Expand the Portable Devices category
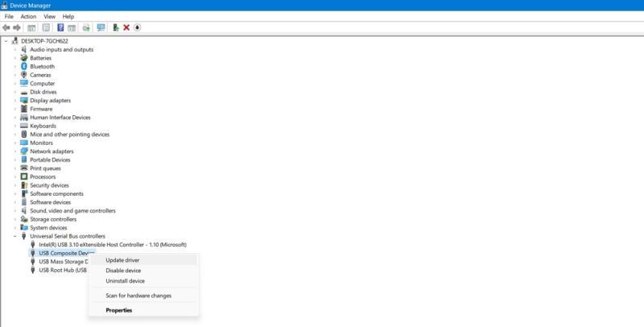This screenshot has width=644, height=327. tap(15, 159)
